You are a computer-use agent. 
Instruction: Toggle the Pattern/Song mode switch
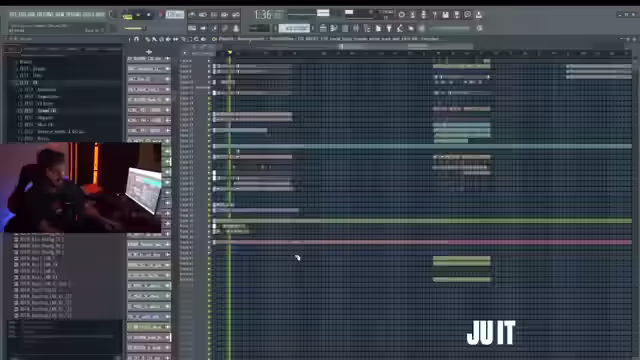tap(127, 16)
